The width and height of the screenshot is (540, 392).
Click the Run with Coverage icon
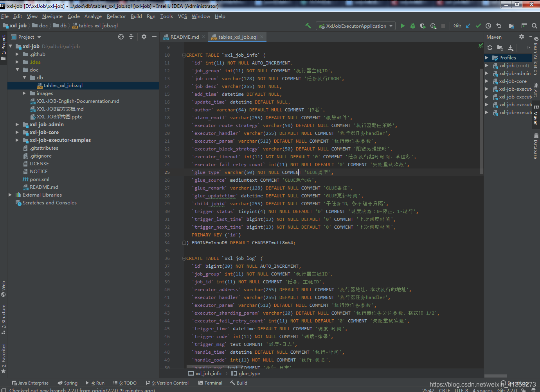423,26
